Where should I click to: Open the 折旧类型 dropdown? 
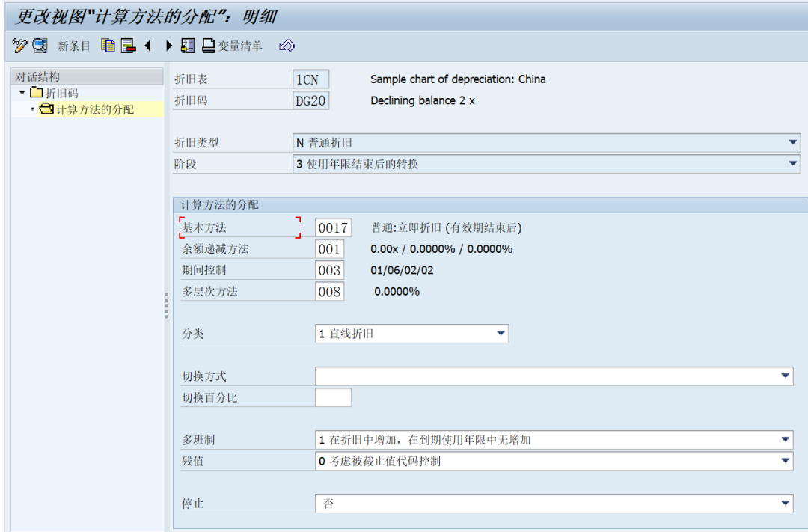tap(792, 142)
